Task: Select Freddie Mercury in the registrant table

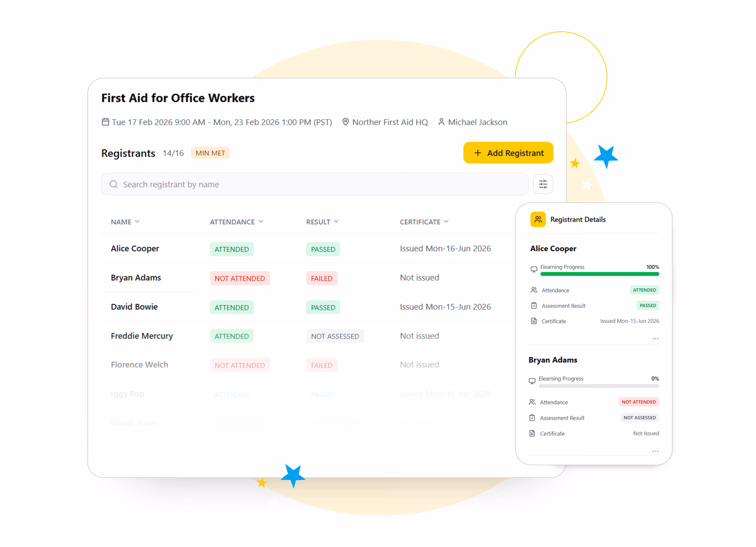Action: coord(142,336)
